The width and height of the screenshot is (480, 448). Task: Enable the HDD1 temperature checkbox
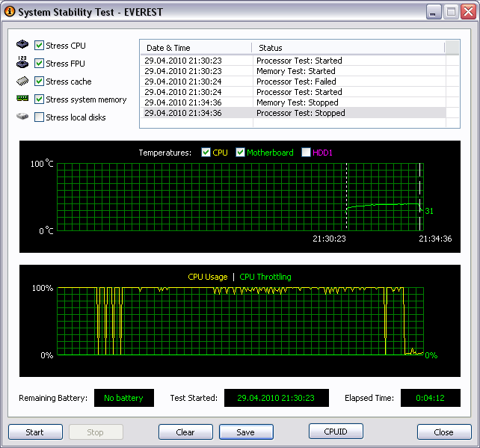coord(306,152)
